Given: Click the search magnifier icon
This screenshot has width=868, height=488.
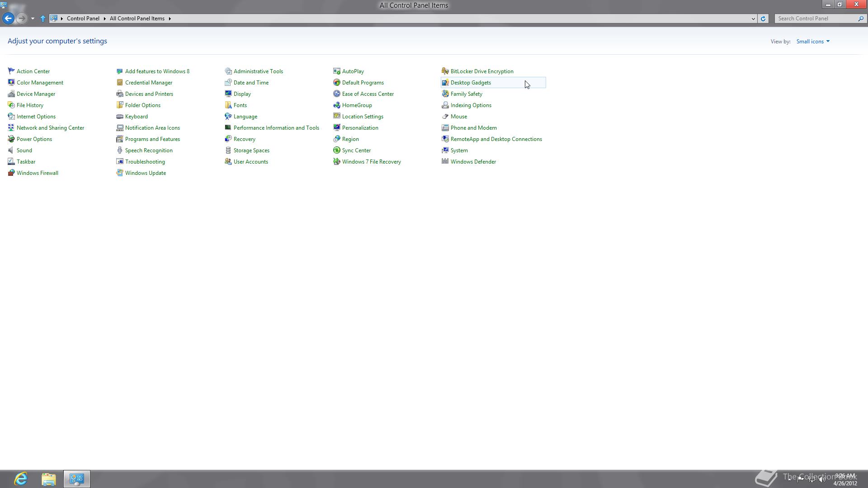Looking at the screenshot, I should coord(861,19).
